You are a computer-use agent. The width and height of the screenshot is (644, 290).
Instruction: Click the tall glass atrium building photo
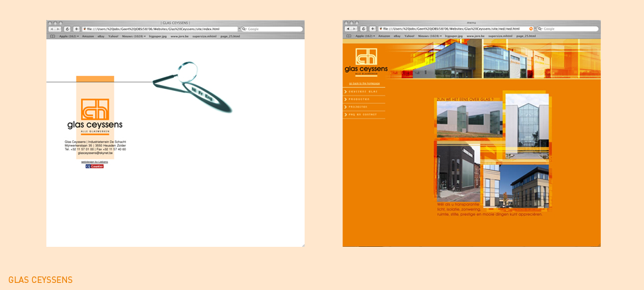[527, 126]
